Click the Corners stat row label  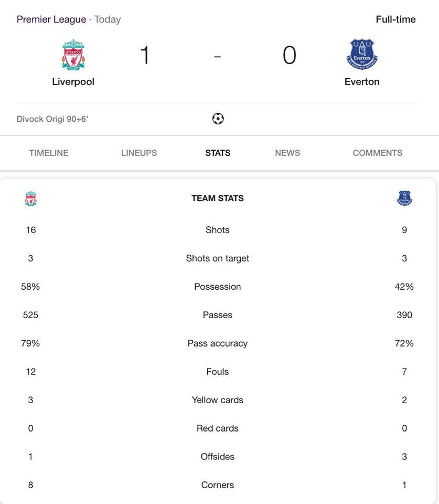click(x=218, y=485)
